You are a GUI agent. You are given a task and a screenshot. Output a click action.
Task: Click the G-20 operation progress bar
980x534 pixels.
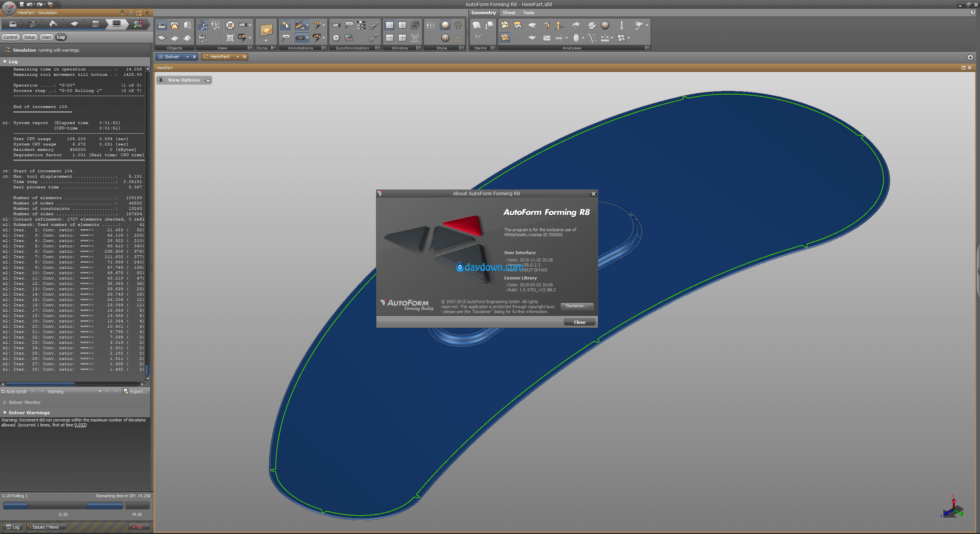pos(63,506)
